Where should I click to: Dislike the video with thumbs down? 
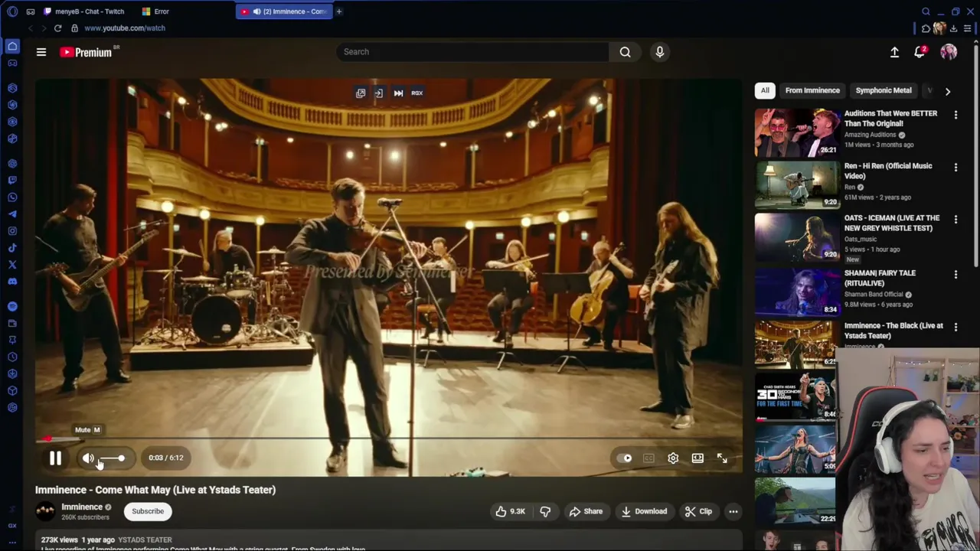(545, 511)
